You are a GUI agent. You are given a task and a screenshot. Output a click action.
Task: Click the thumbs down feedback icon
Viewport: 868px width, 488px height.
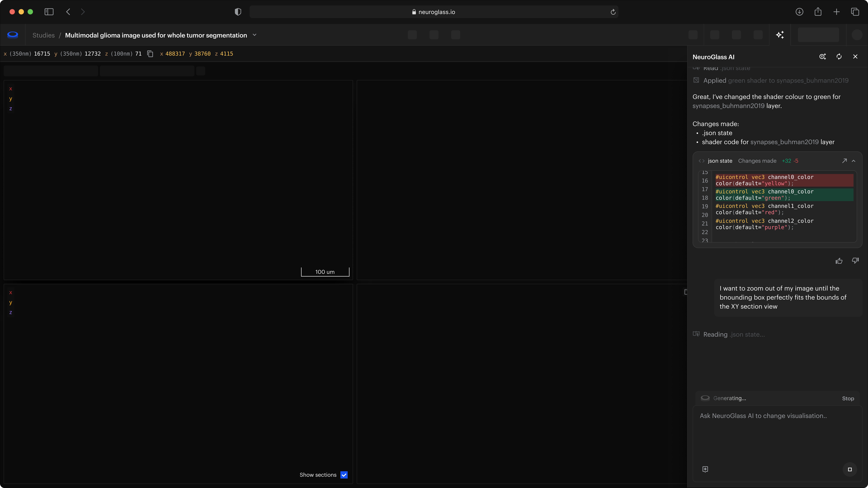coord(855,260)
